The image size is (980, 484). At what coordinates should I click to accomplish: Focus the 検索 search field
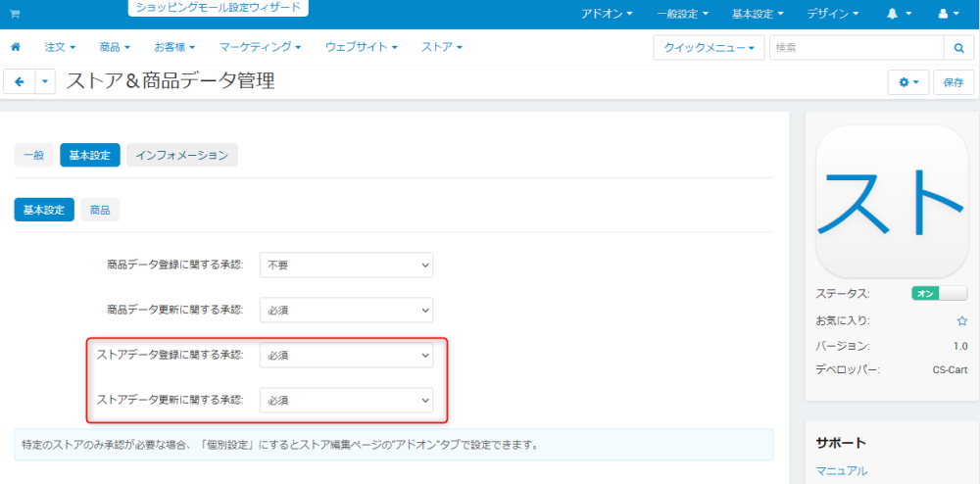tap(857, 47)
